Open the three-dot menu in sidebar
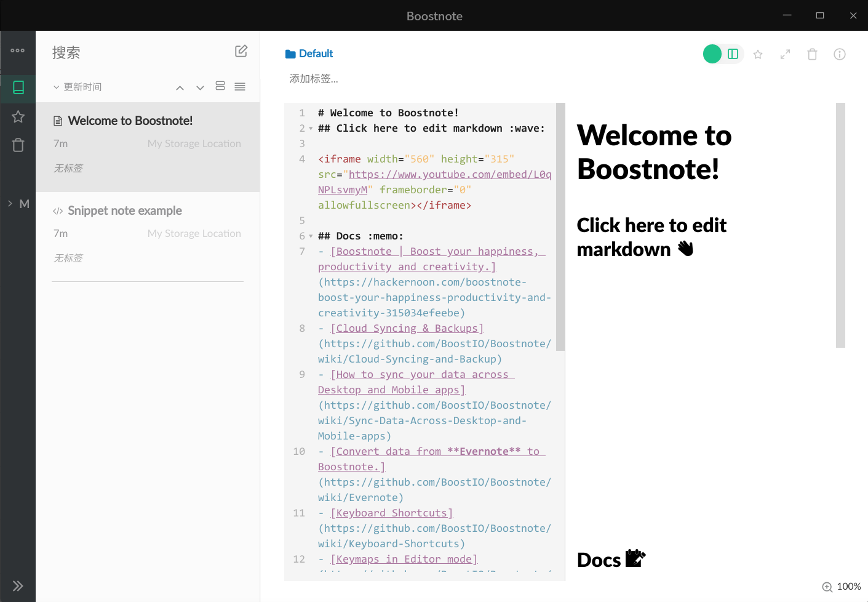This screenshot has width=868, height=602. [18, 50]
